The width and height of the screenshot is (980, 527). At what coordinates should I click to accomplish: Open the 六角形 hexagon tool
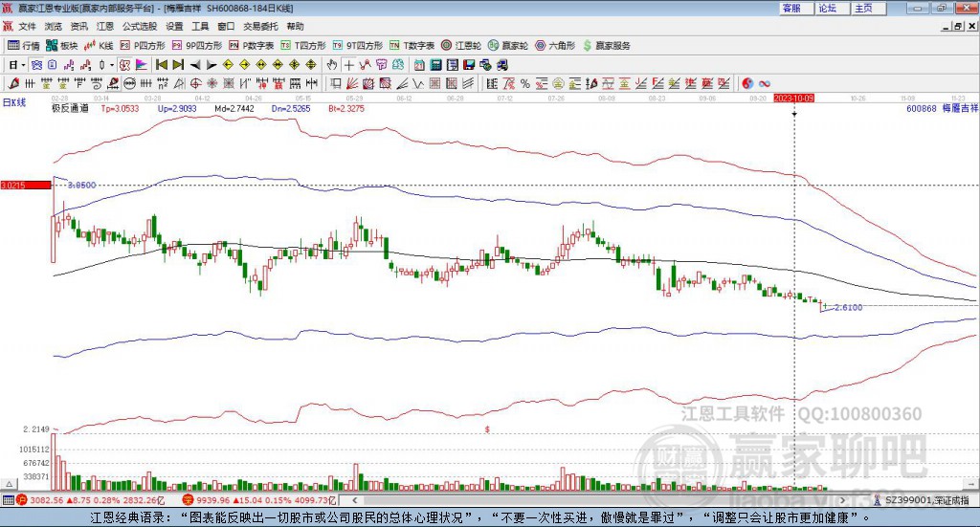pyautogui.click(x=555, y=46)
